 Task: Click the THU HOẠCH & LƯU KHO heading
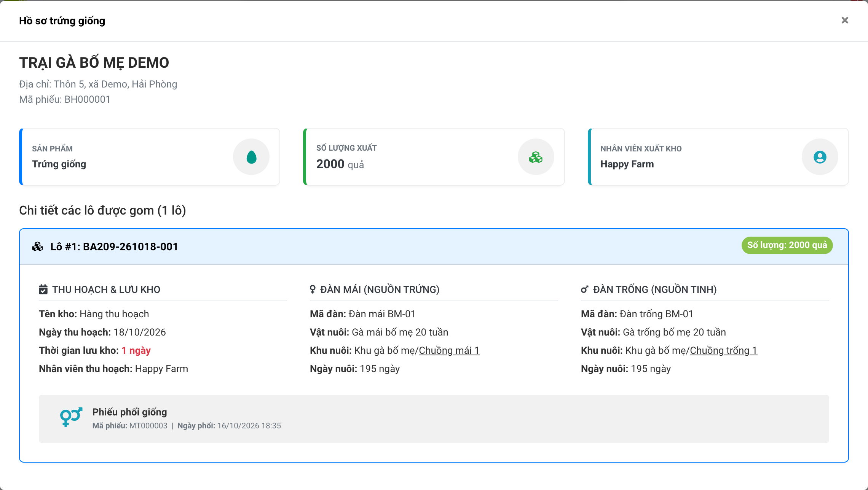106,290
